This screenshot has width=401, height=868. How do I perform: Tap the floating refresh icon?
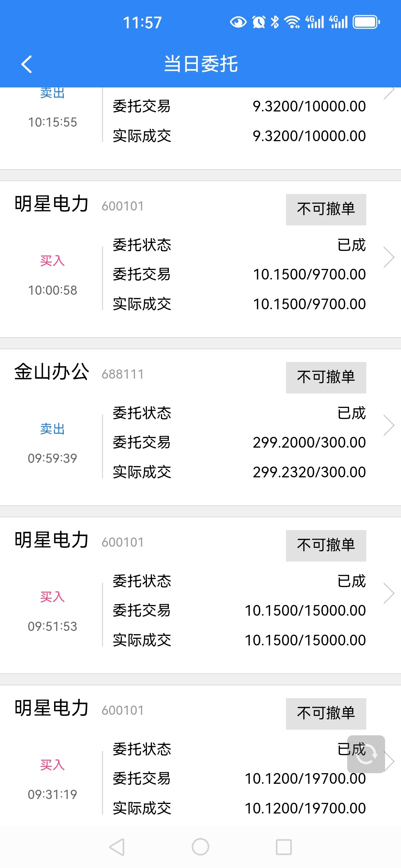point(366,754)
